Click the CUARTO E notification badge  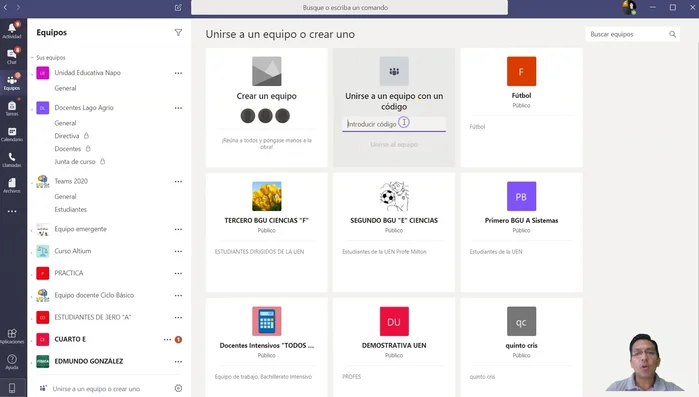[178, 340]
